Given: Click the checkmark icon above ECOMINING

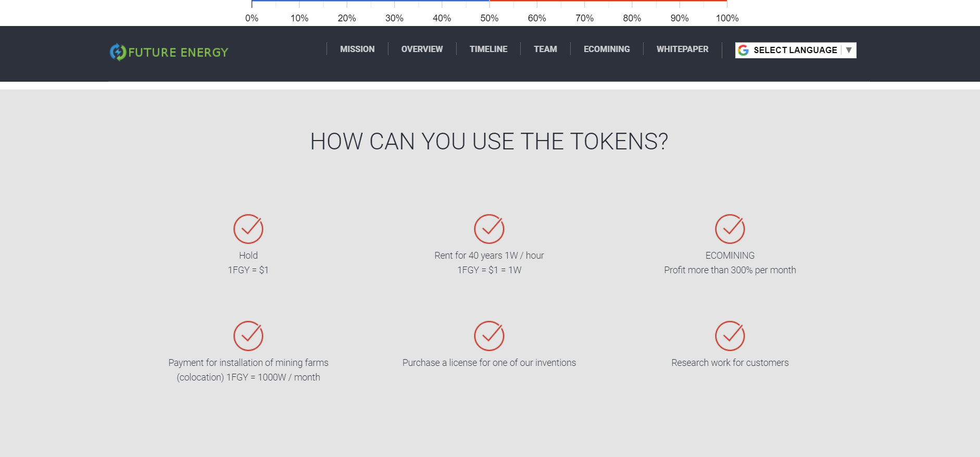Looking at the screenshot, I should click(730, 228).
